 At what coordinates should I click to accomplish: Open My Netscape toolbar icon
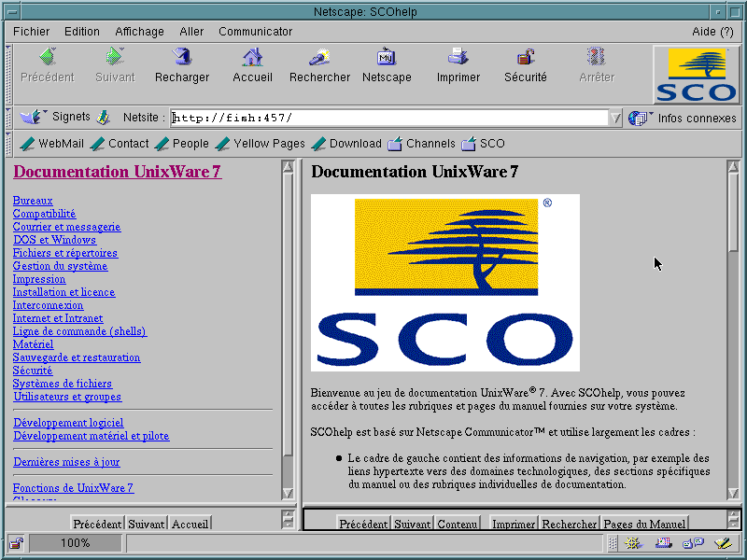click(x=387, y=57)
